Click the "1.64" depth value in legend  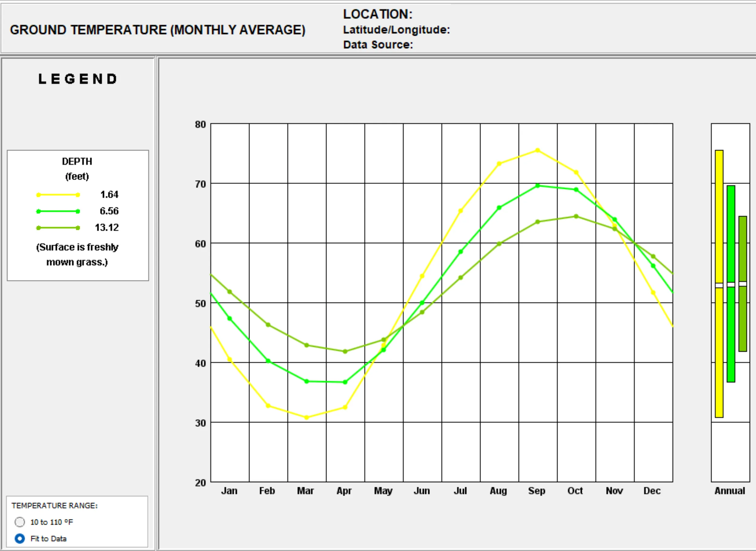pos(109,194)
